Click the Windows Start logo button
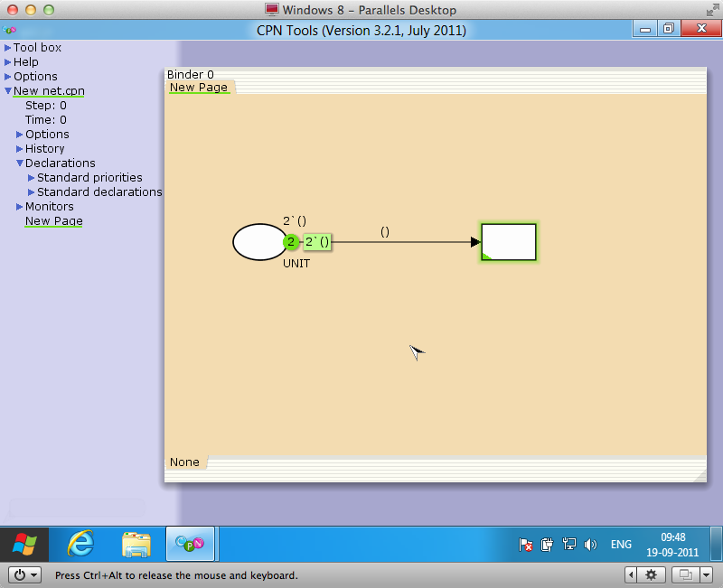723x588 pixels. tap(24, 545)
